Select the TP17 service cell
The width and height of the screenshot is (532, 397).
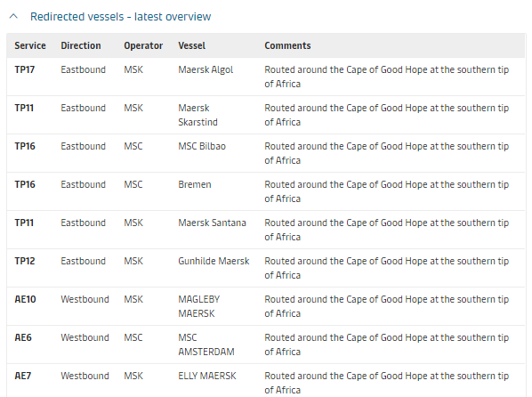[25, 69]
